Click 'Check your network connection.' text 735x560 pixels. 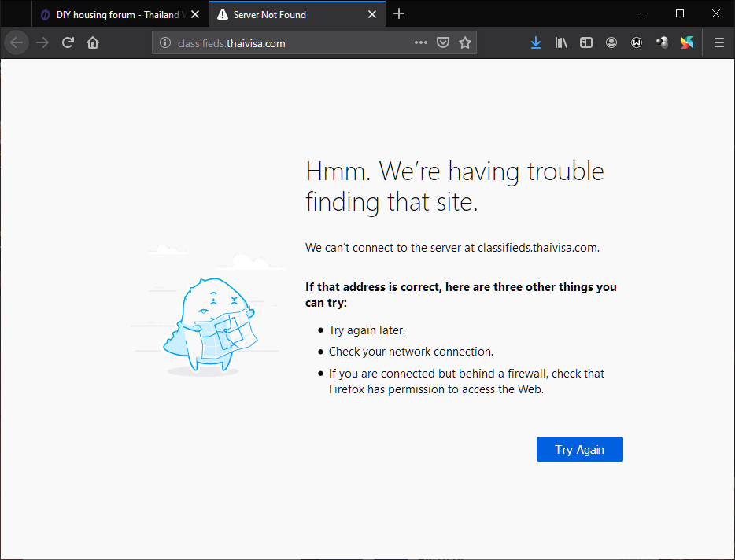coord(411,352)
